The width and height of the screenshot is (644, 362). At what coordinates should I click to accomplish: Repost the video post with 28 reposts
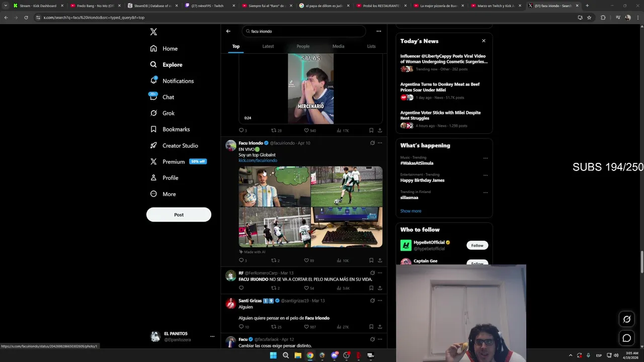coord(276,131)
